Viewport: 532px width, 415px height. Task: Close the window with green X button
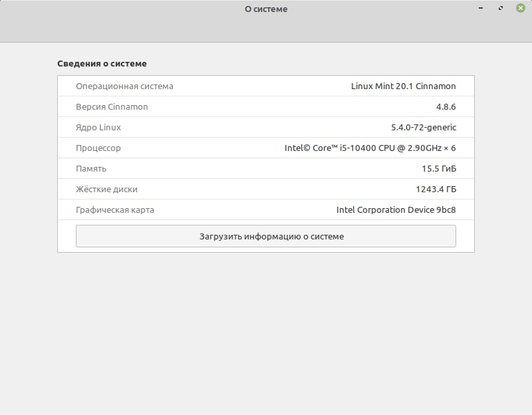tap(520, 8)
